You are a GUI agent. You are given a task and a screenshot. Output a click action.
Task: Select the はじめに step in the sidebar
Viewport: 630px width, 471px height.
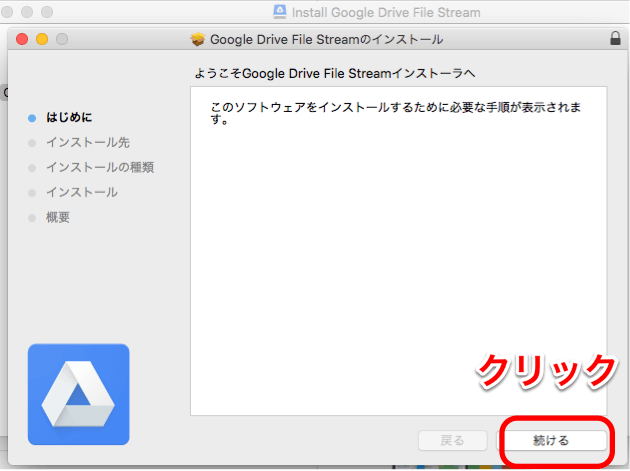click(69, 118)
